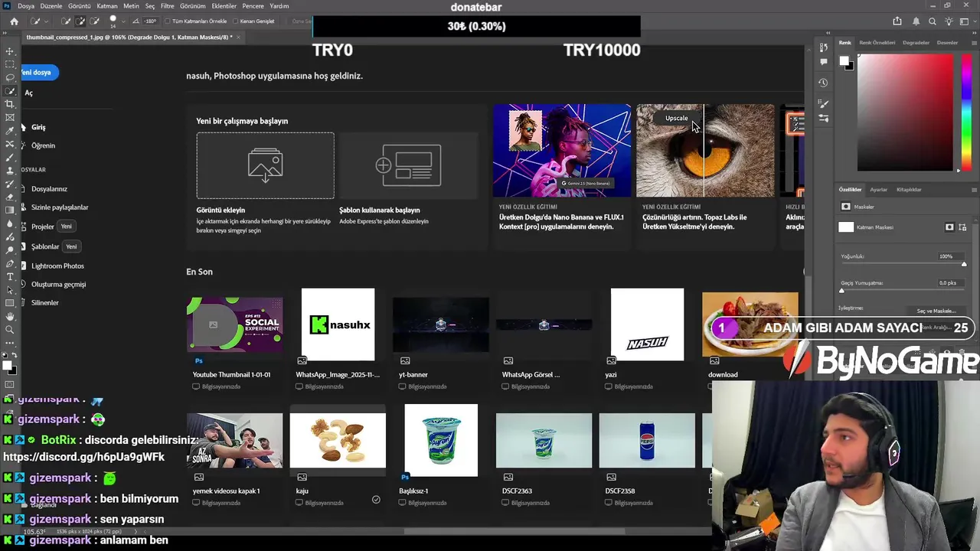The width and height of the screenshot is (980, 551).
Task: Select the Rectangular Marquee tool
Action: 10,64
